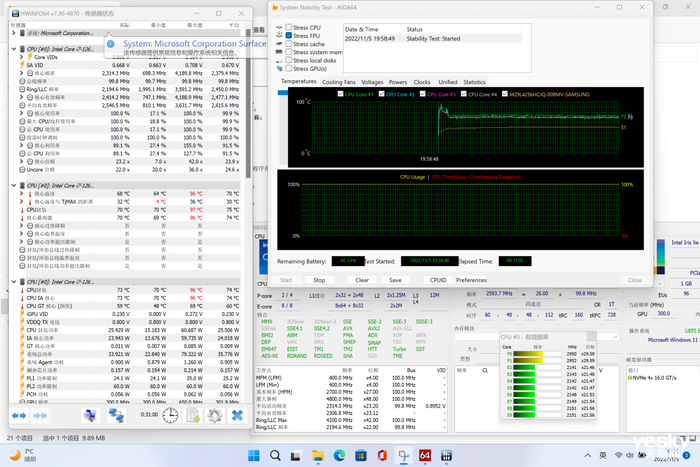
Task: Launch Microsoft Edge from taskbar
Action: tap(339, 455)
